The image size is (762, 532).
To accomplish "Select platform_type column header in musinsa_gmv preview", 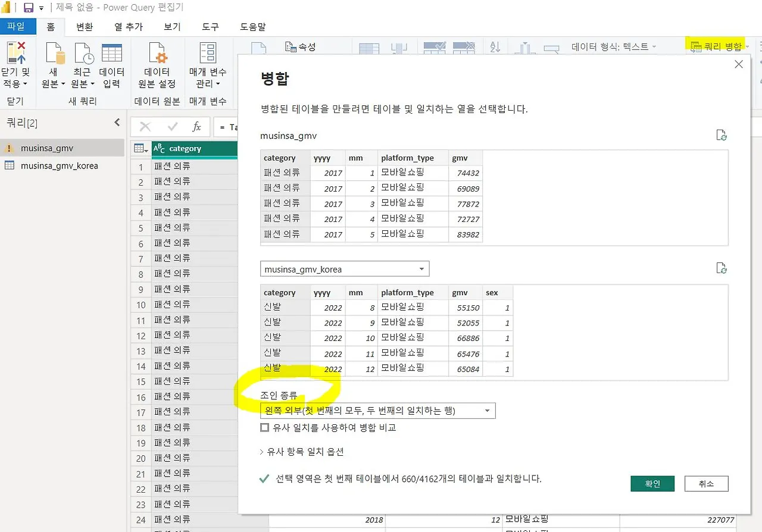I will coord(413,158).
